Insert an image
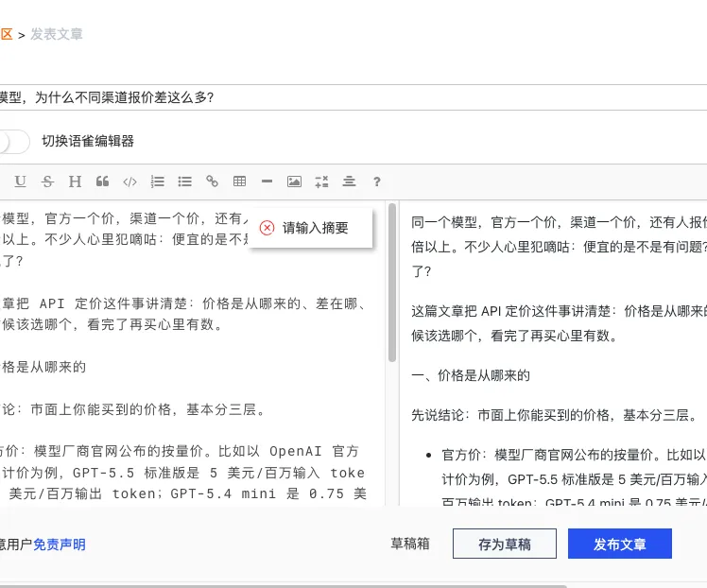Viewport: 707px width, 588px height. pos(295,182)
